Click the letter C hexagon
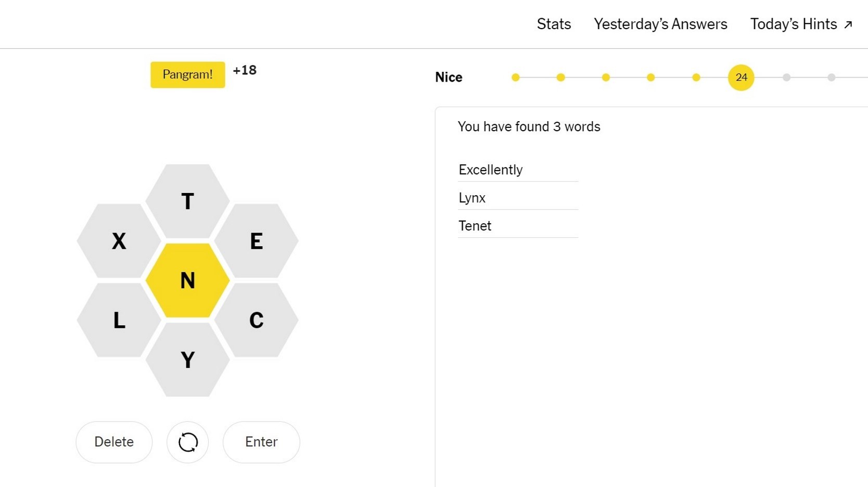The image size is (868, 487). [x=256, y=321]
